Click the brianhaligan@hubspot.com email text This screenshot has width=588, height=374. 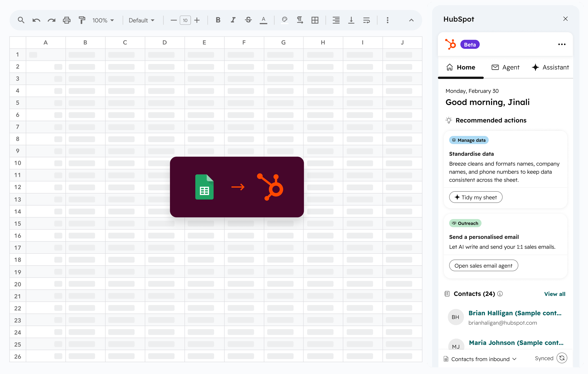click(503, 323)
